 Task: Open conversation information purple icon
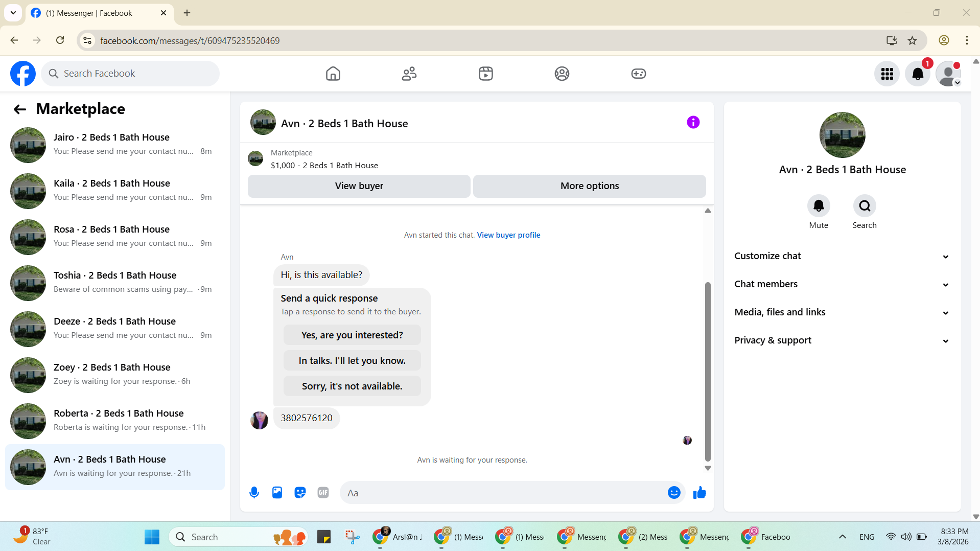tap(693, 122)
